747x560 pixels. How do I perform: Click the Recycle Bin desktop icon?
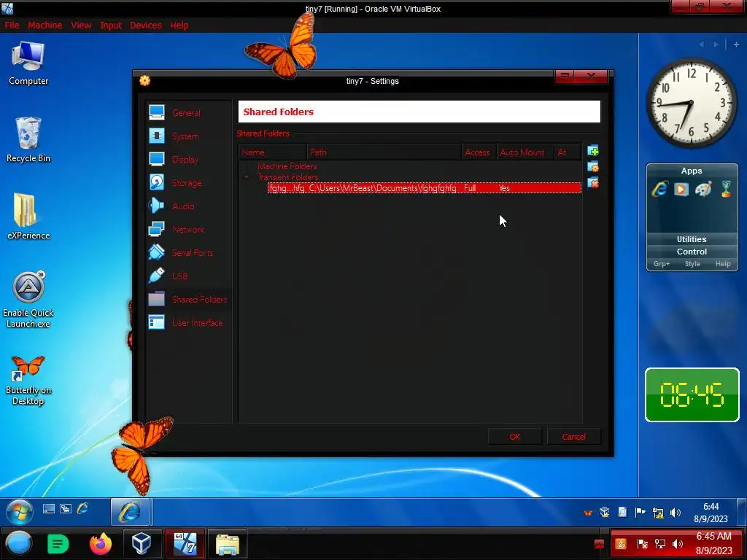tap(28, 140)
